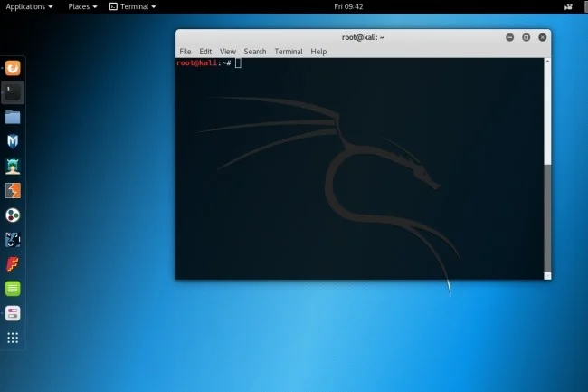Show all applications grid in the dock

point(13,338)
